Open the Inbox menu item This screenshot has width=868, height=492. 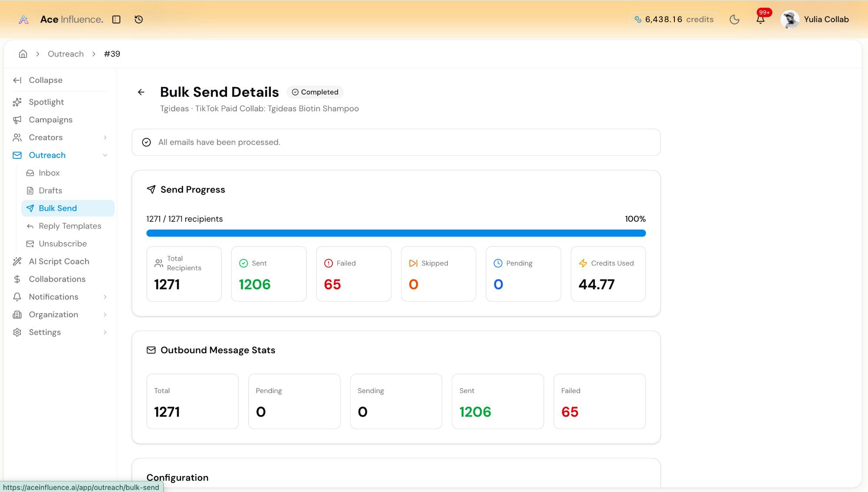[x=49, y=173]
